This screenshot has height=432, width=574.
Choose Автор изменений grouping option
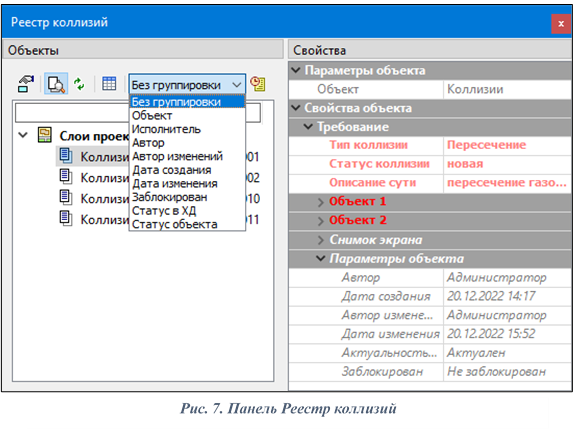(x=187, y=156)
